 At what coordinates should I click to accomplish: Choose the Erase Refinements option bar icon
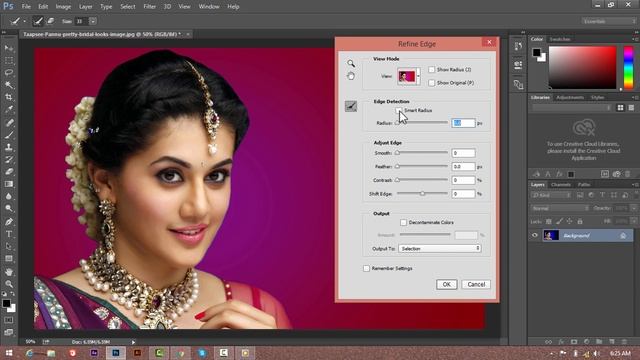pyautogui.click(x=51, y=21)
